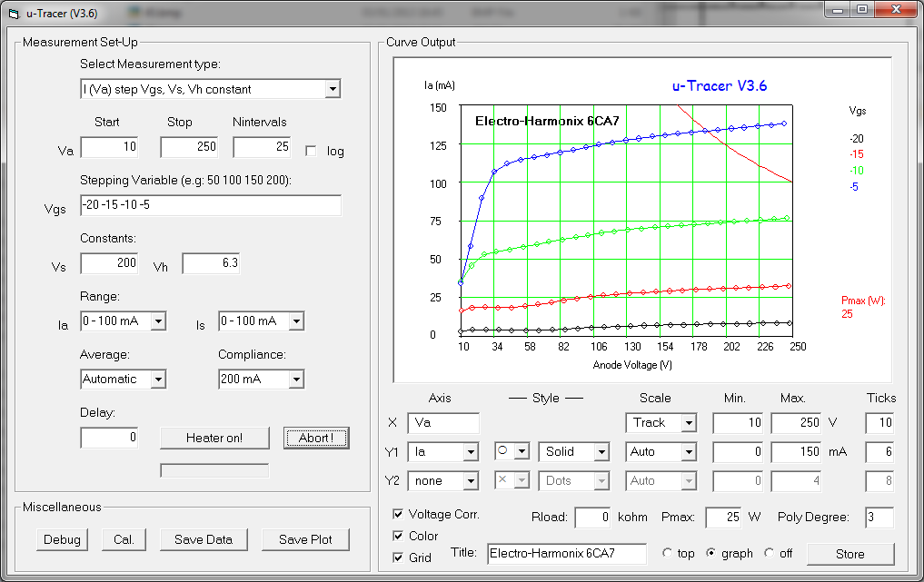Select the top title position radio

pyautogui.click(x=667, y=553)
